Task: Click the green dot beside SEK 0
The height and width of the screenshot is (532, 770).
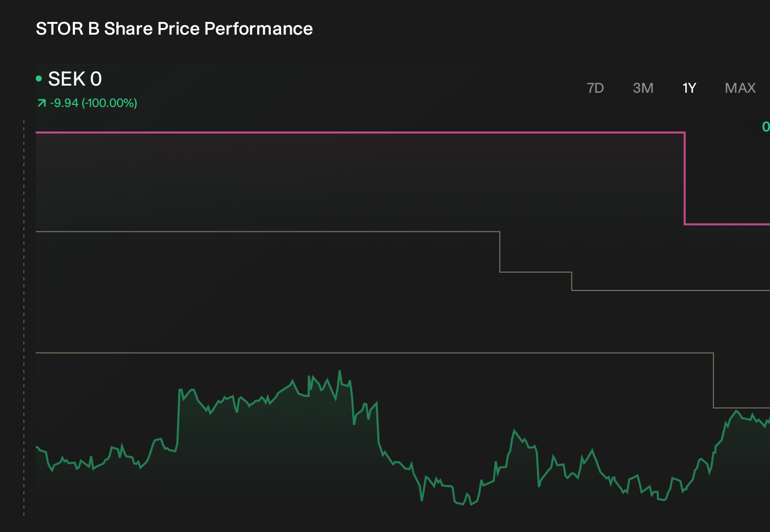Action: [x=39, y=78]
